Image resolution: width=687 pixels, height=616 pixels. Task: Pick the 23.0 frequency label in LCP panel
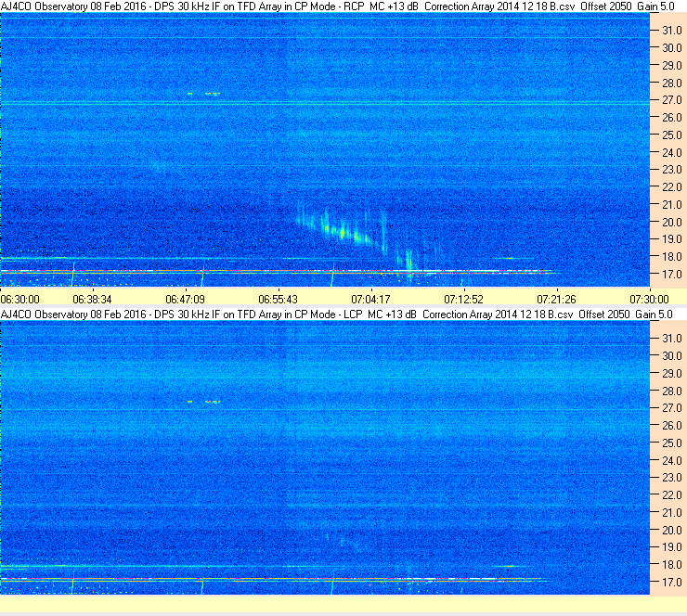(671, 477)
